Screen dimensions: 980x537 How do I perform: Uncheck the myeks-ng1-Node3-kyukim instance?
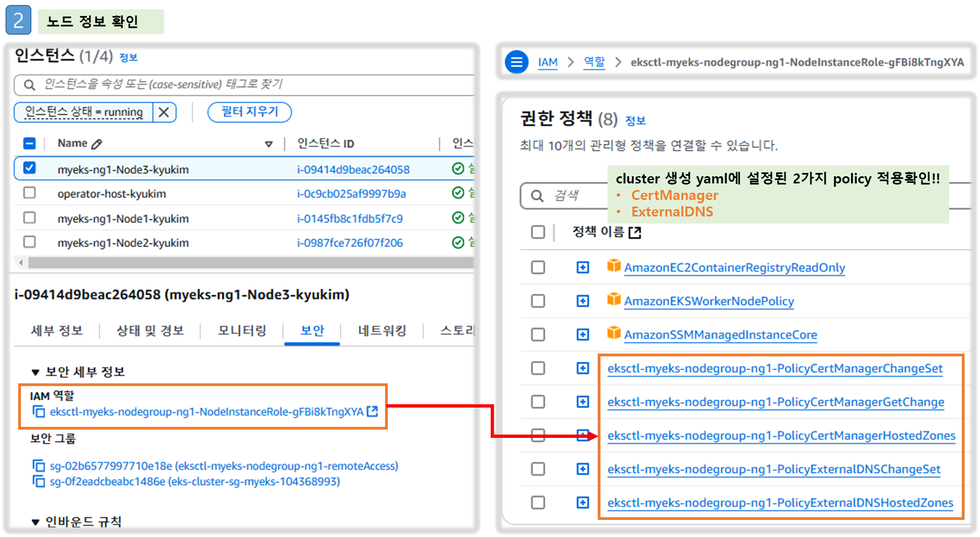tap(30, 168)
